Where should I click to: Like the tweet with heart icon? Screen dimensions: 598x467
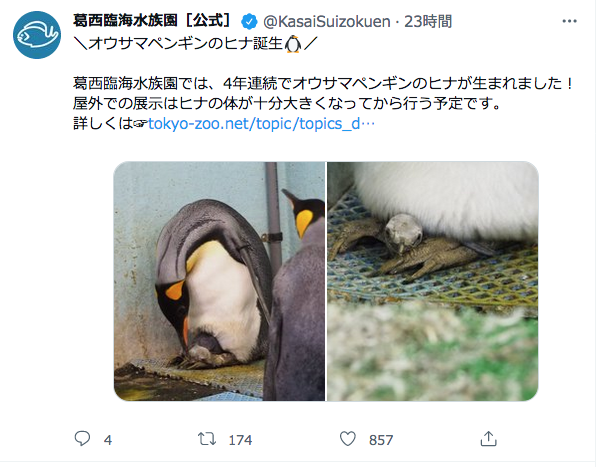coord(347,439)
